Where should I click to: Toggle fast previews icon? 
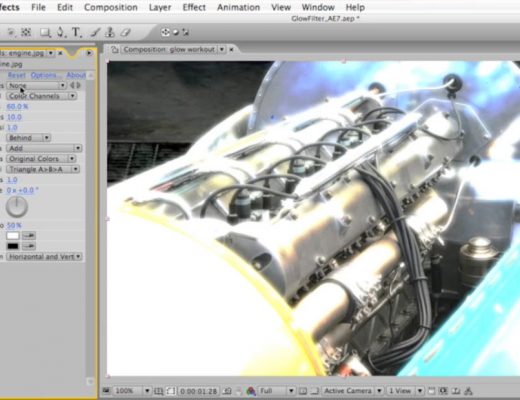pyautogui.click(x=444, y=391)
